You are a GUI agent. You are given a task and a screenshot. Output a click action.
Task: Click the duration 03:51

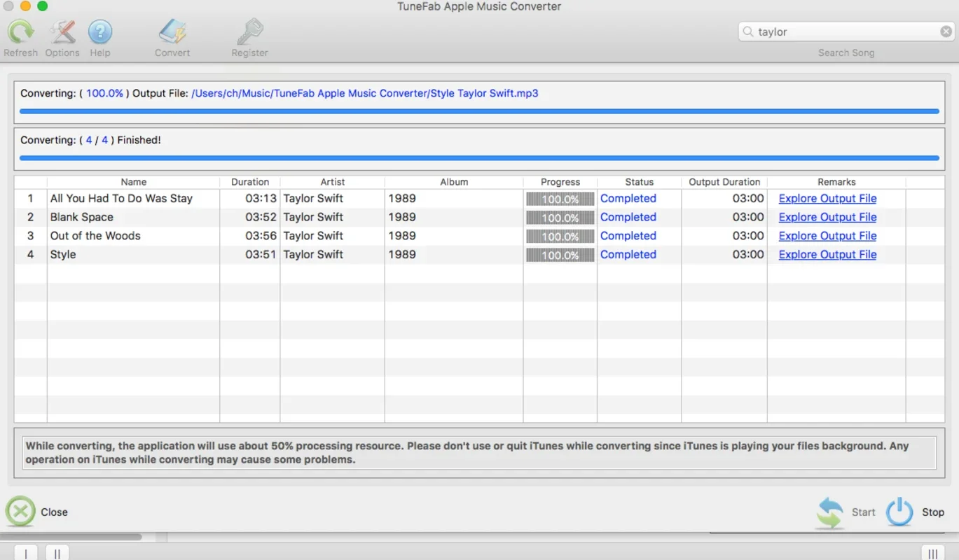point(261,255)
